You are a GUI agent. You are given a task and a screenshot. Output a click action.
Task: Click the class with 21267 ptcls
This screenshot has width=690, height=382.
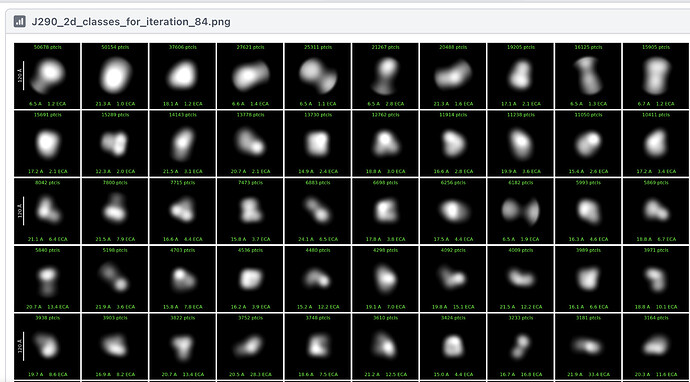click(x=385, y=76)
